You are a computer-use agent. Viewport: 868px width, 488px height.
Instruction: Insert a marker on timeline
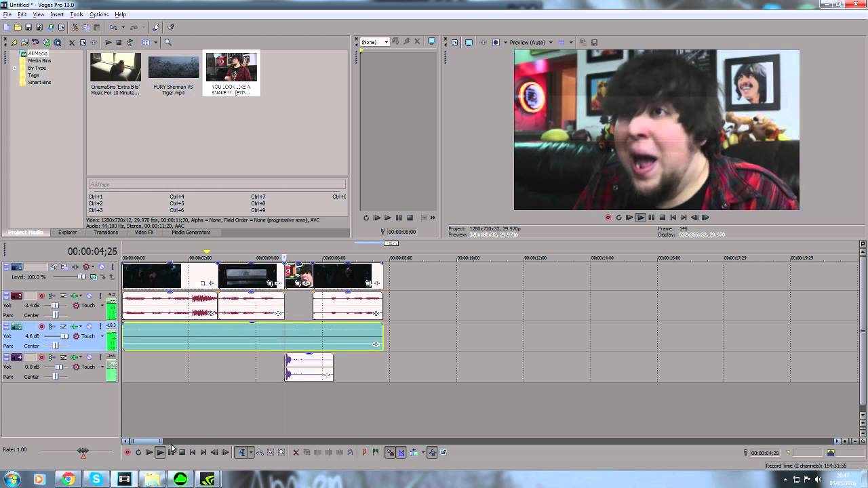pyautogui.click(x=364, y=453)
